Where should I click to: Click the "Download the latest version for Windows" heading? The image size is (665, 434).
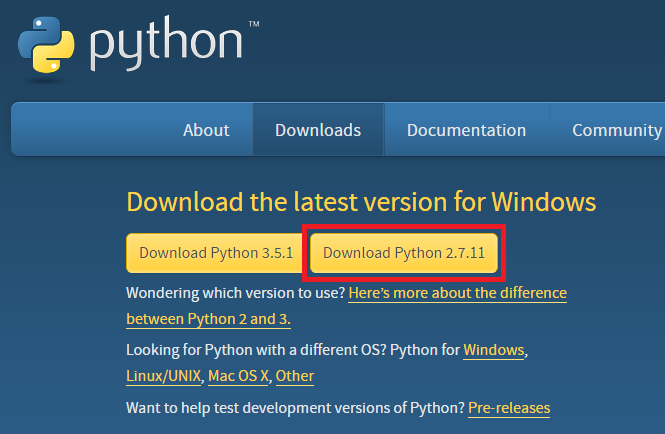(x=361, y=202)
